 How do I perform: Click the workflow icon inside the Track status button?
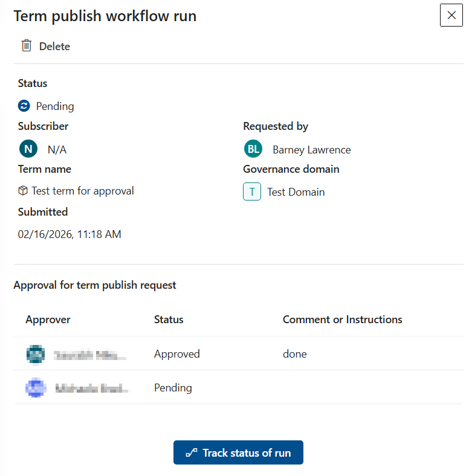point(192,453)
